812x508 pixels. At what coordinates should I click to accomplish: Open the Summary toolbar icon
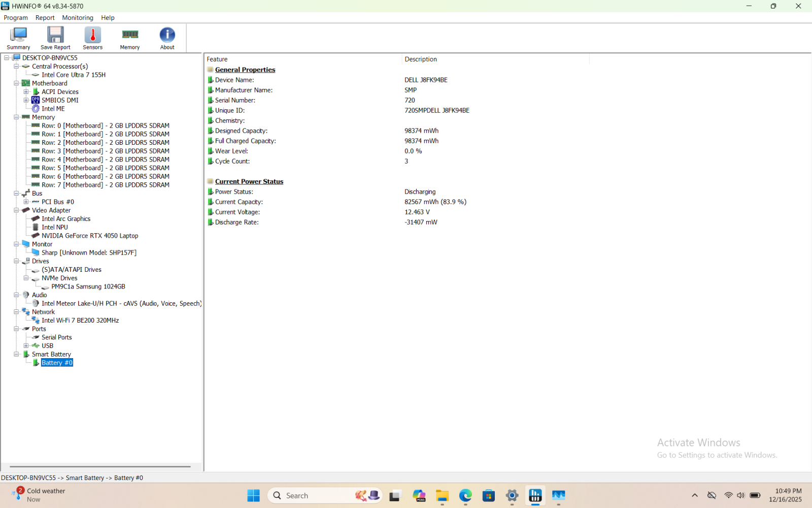click(18, 38)
